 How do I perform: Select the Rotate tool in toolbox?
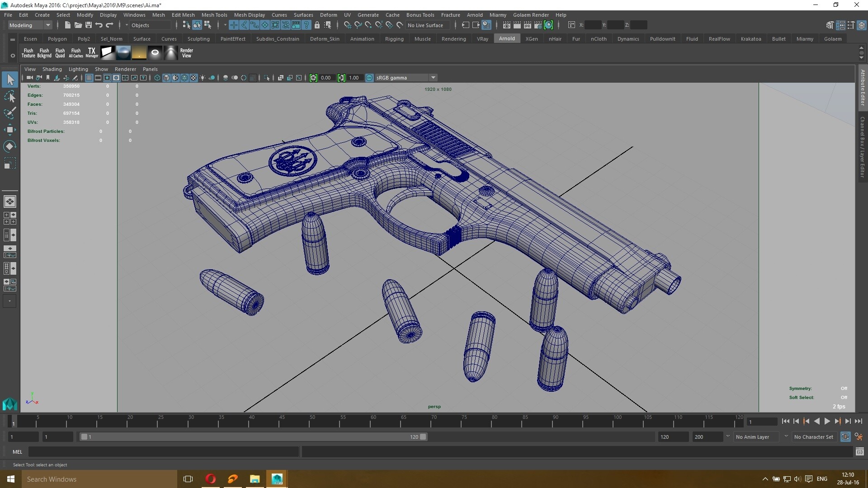pyautogui.click(x=9, y=146)
